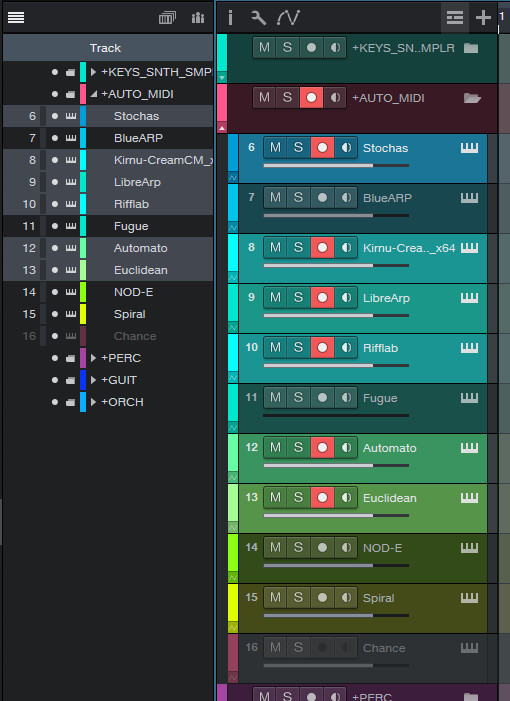This screenshot has width=510, height=701.
Task: Open BlueARP instrument keyboard icon
Action: pyautogui.click(x=469, y=198)
